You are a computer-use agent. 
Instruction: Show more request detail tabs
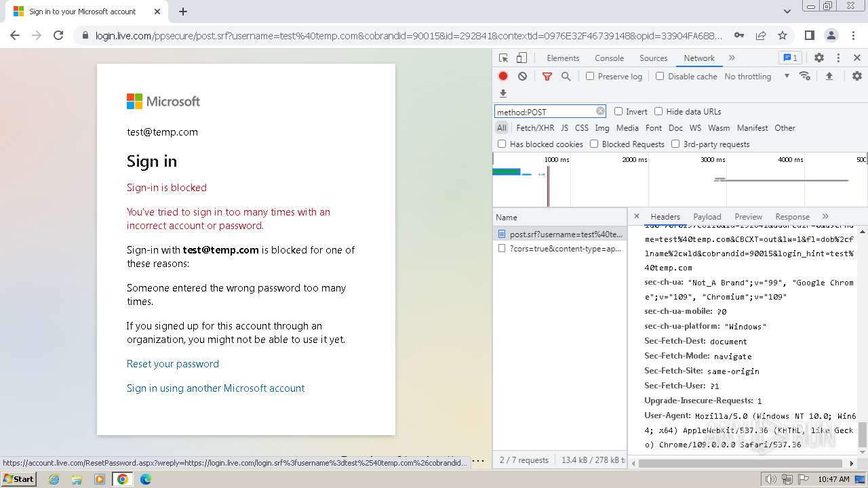pyautogui.click(x=825, y=216)
